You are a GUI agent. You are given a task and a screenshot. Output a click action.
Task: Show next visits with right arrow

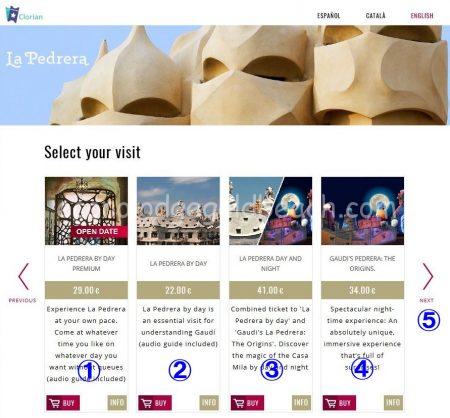(x=428, y=276)
